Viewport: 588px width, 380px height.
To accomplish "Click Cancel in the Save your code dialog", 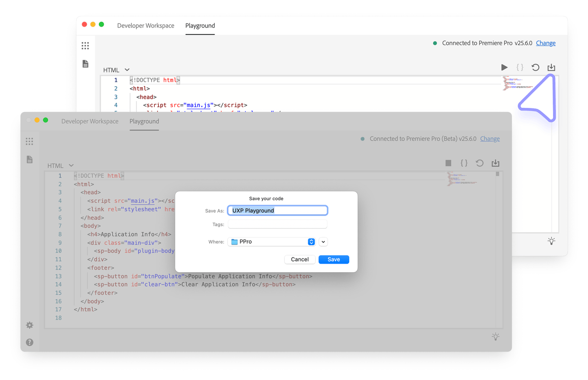I will [300, 259].
